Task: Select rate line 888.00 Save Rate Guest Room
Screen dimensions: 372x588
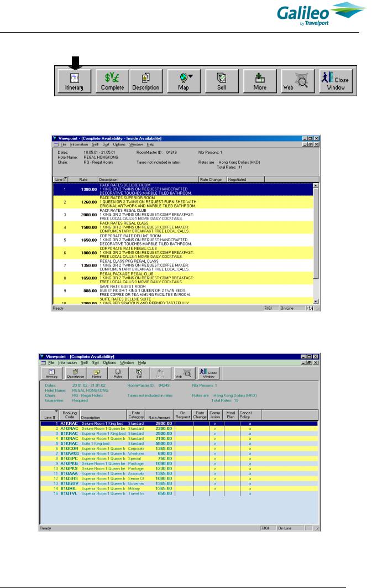Action: pyautogui.click(x=183, y=290)
